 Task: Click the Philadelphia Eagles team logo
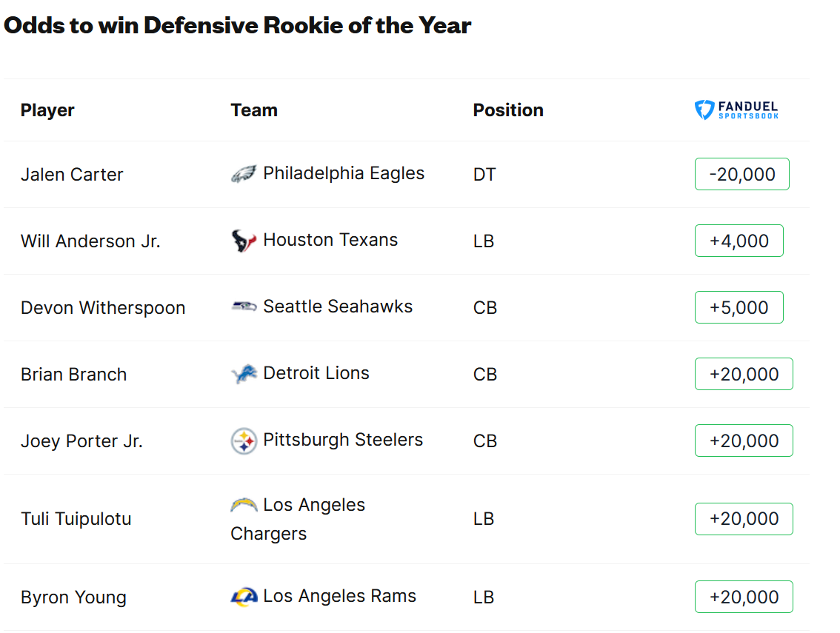[244, 174]
